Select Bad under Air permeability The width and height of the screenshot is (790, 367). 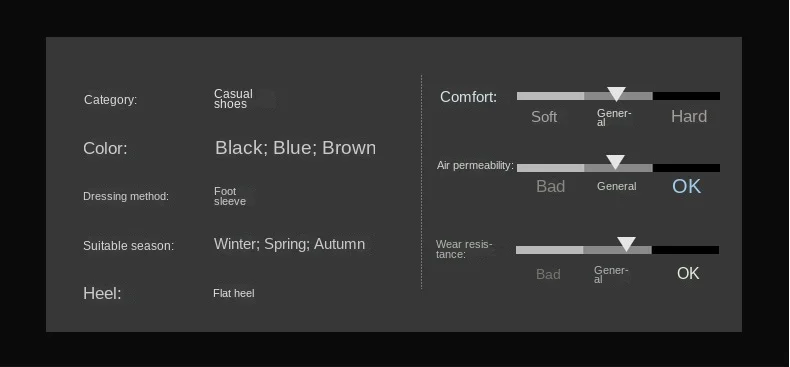(x=550, y=187)
